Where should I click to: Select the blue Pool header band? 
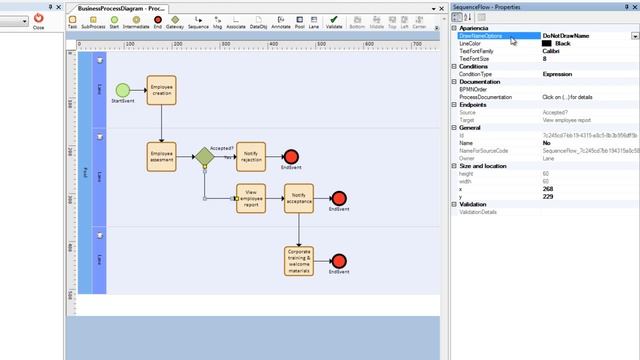85,173
